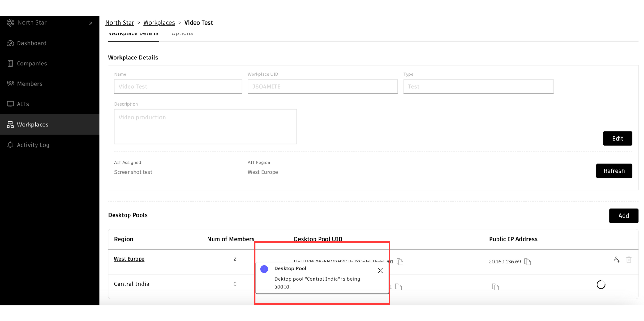Open the Activity Log
This screenshot has width=644, height=321.
[x=33, y=145]
